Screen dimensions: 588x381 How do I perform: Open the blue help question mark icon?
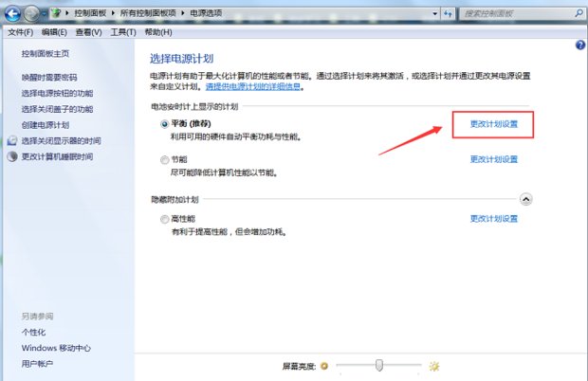tap(580, 45)
